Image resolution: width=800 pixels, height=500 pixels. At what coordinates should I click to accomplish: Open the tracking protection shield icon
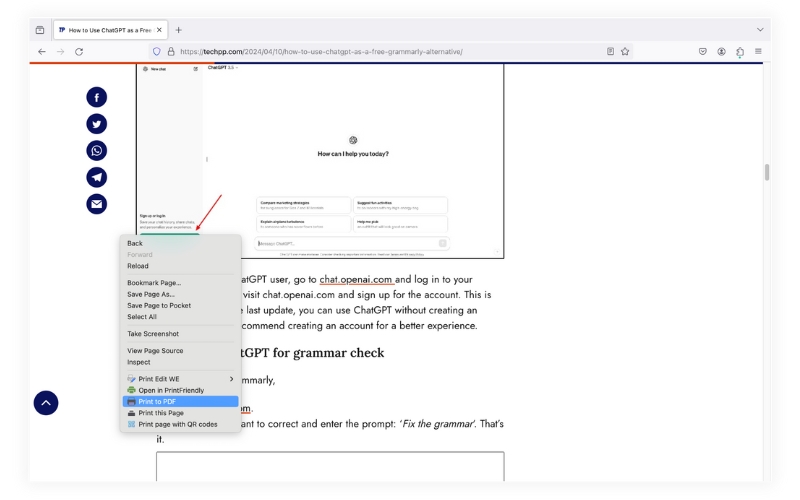pyautogui.click(x=157, y=52)
